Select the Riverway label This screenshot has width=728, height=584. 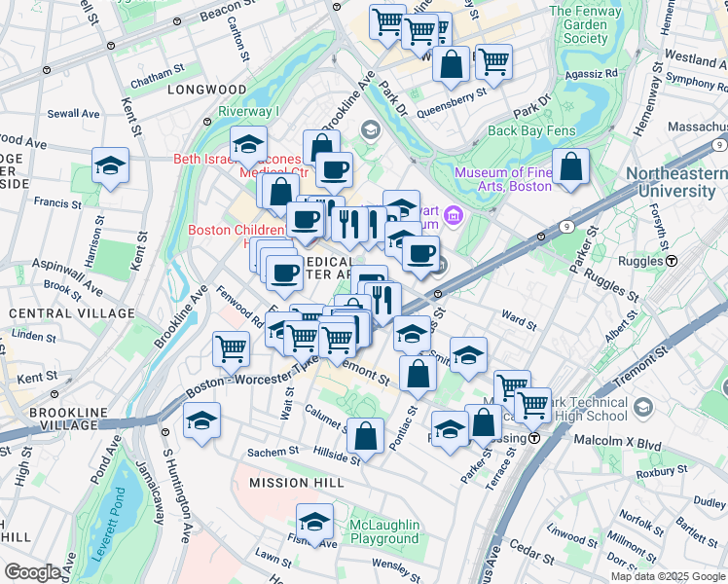point(249,111)
